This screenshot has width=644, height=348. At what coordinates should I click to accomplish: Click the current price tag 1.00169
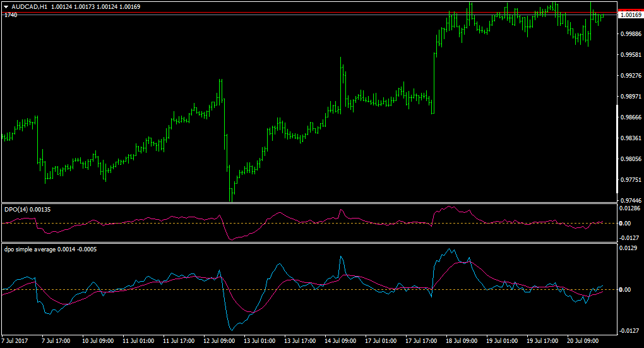click(x=631, y=15)
